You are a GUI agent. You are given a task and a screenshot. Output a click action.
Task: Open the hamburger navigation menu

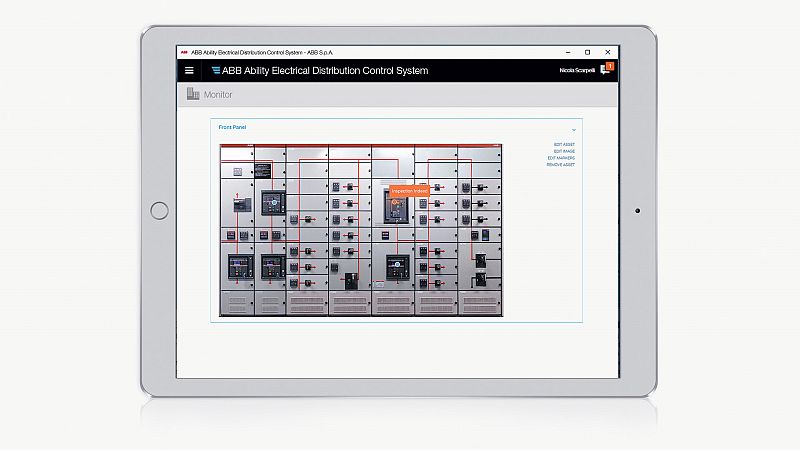coord(189,70)
